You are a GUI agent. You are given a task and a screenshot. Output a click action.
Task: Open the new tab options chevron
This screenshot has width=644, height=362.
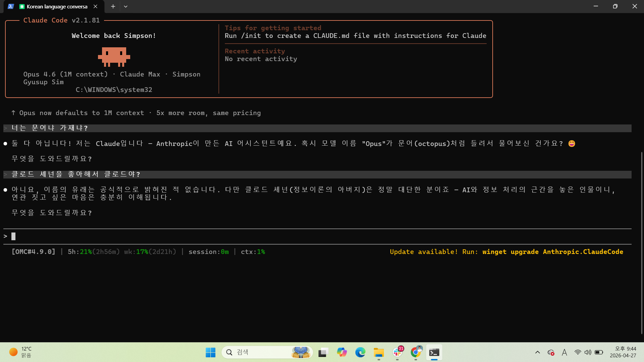pos(126,6)
